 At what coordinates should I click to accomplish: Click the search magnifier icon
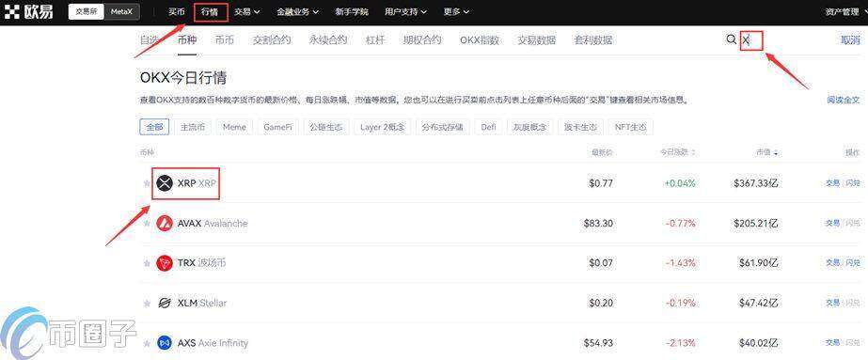pyautogui.click(x=732, y=39)
